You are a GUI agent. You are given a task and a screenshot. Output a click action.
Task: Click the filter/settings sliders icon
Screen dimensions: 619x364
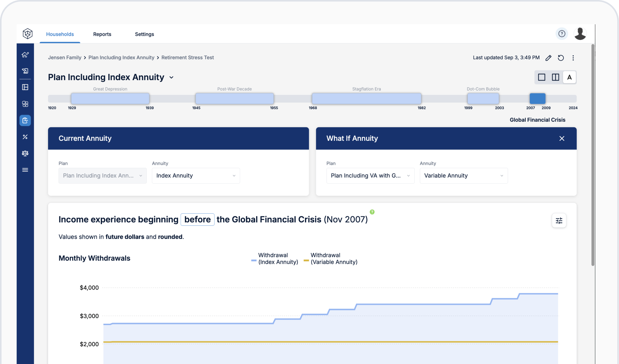[559, 221]
